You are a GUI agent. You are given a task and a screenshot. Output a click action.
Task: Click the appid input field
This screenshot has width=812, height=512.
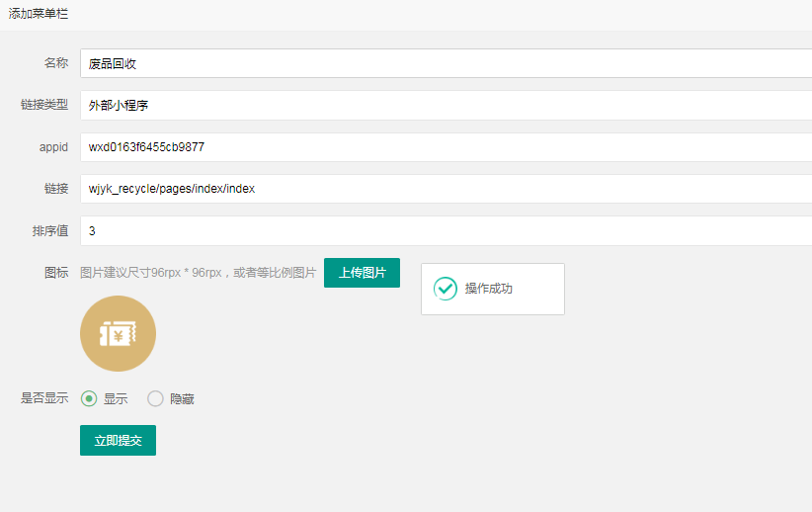click(x=446, y=147)
